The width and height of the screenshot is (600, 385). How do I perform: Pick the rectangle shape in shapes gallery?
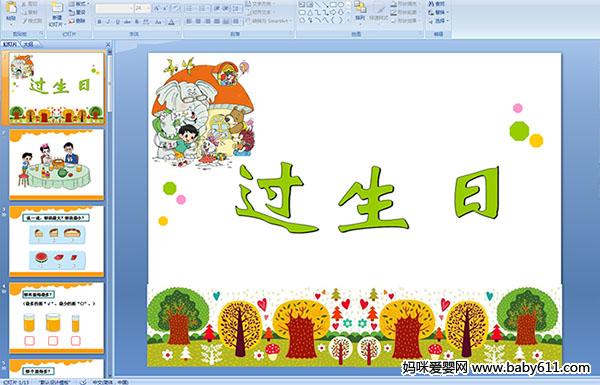(333, 4)
